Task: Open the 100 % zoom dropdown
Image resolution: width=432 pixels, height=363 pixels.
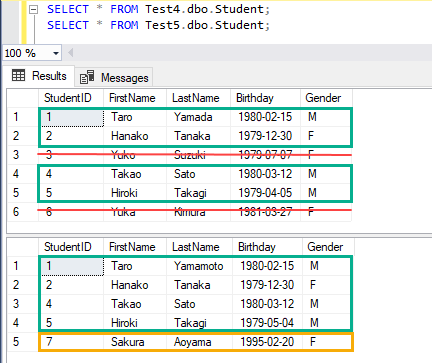Action: click(56, 53)
